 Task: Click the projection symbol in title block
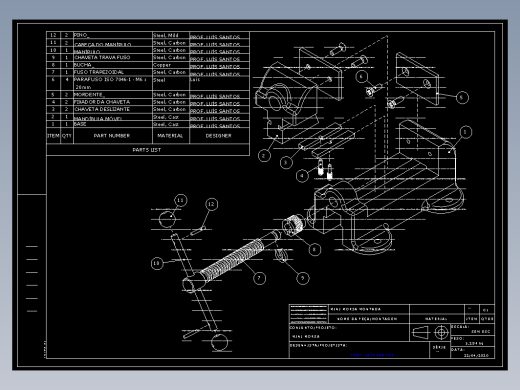coord(430,332)
